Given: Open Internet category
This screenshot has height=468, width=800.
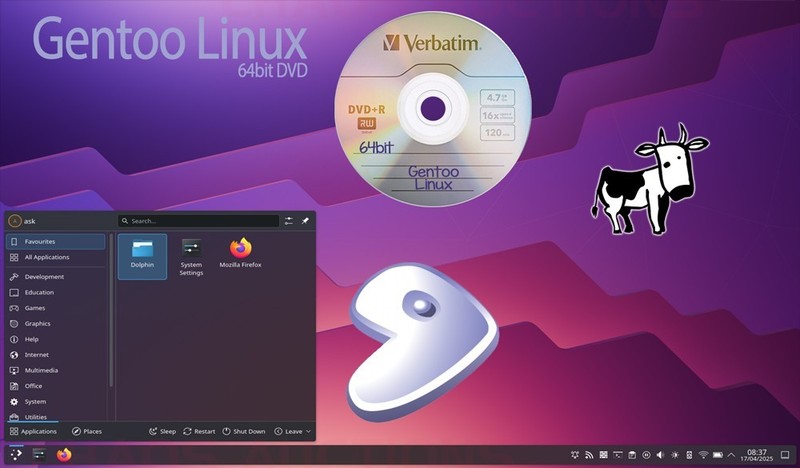Looking at the screenshot, I should click(55, 355).
